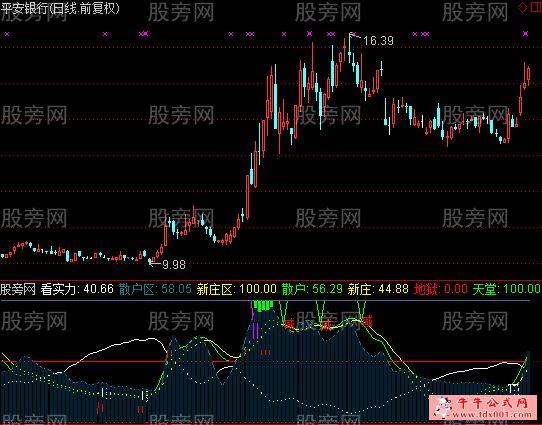Click the purple marker above the 16.39 peak
This screenshot has width=542, height=425.
pos(353,34)
